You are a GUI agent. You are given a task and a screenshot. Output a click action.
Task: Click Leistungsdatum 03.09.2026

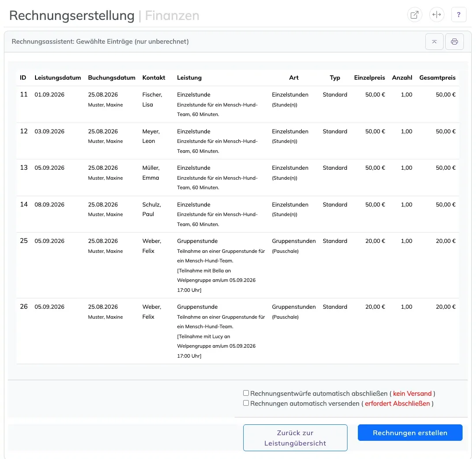point(49,131)
